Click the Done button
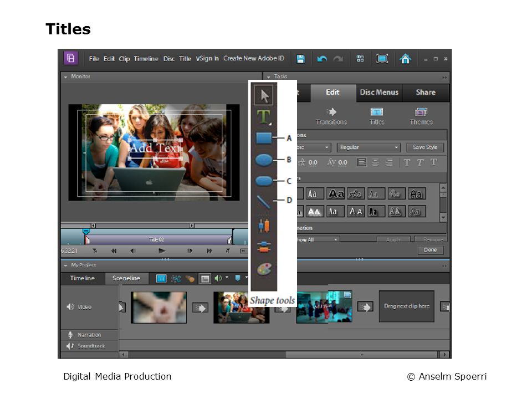This screenshot has height=399, width=532. (430, 250)
